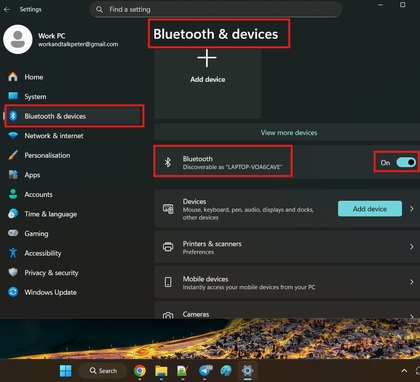Show hidden icons tray arrow
The height and width of the screenshot is (382, 420).
click(404, 371)
